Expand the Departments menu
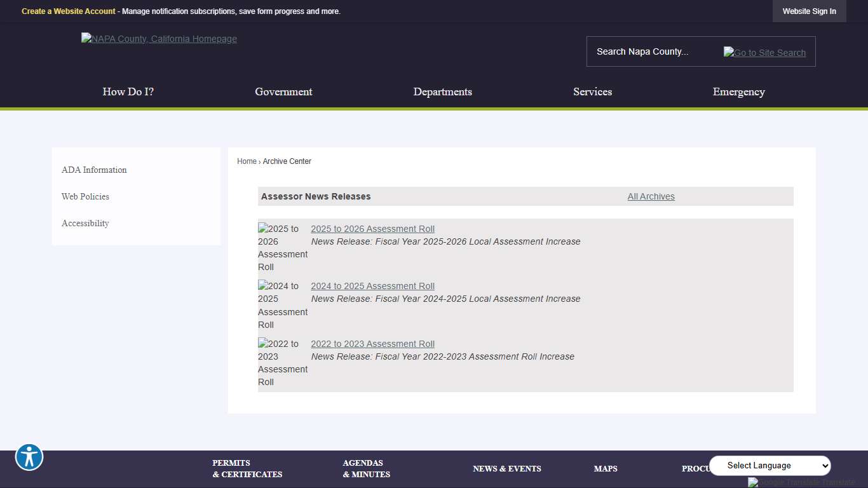The width and height of the screenshot is (868, 488). click(x=442, y=91)
